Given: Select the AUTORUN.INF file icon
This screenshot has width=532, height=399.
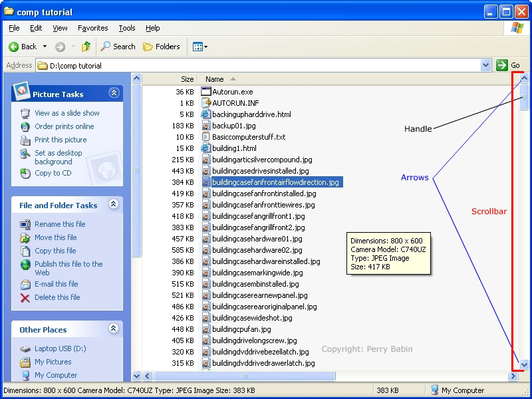Looking at the screenshot, I should pyautogui.click(x=206, y=103).
